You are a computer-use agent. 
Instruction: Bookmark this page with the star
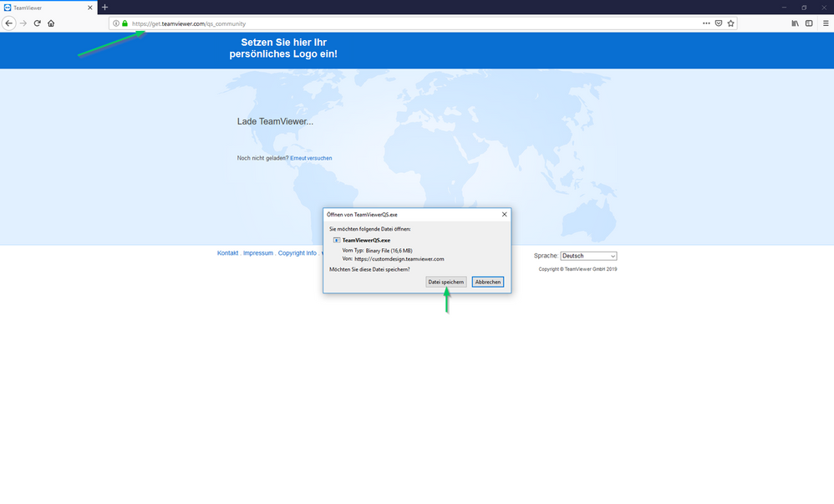pos(731,23)
